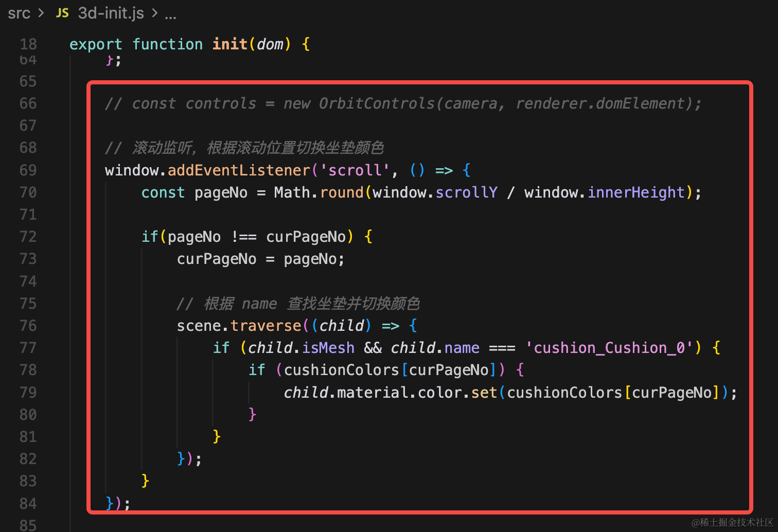Click the '滚动监听' comment line
Screen dimensions: 778x532
point(244,148)
